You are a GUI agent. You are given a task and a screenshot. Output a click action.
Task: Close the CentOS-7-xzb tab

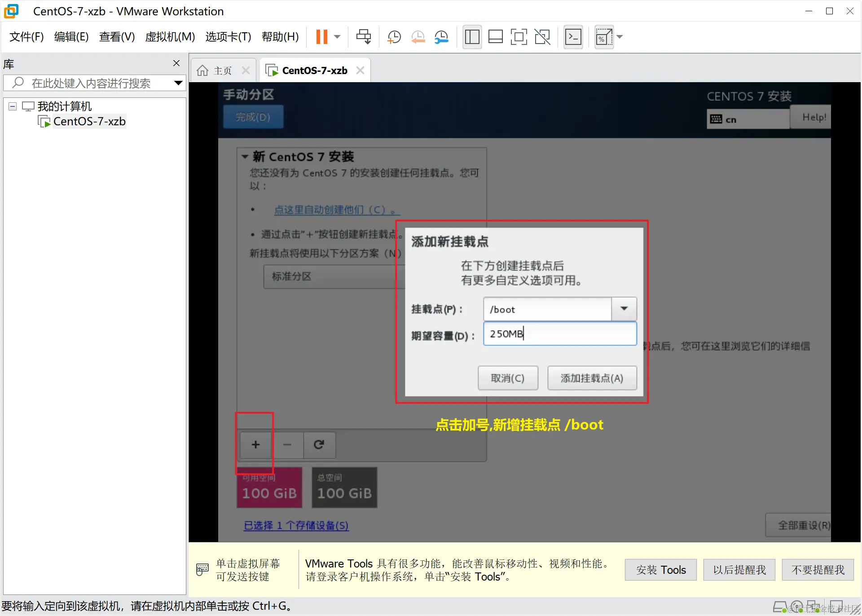click(360, 70)
